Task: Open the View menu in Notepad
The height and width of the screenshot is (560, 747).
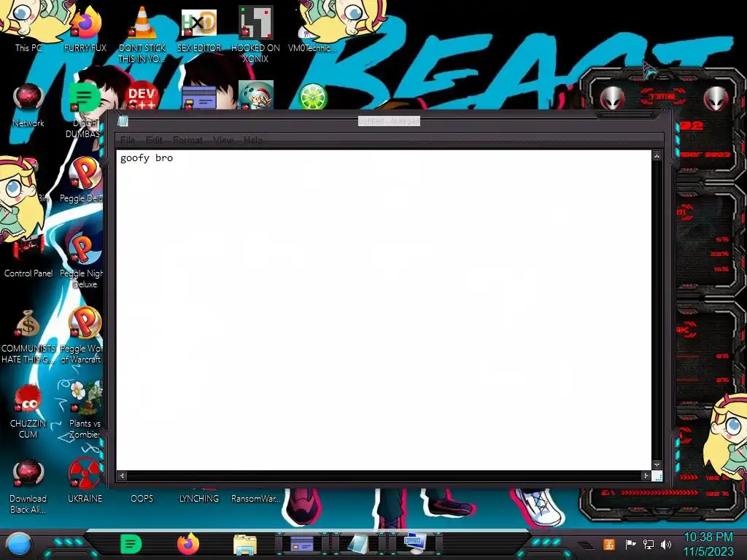Action: point(223,140)
